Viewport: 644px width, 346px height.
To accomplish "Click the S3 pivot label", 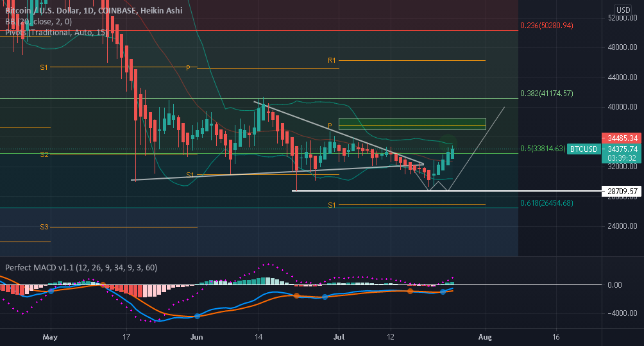I will (44, 227).
